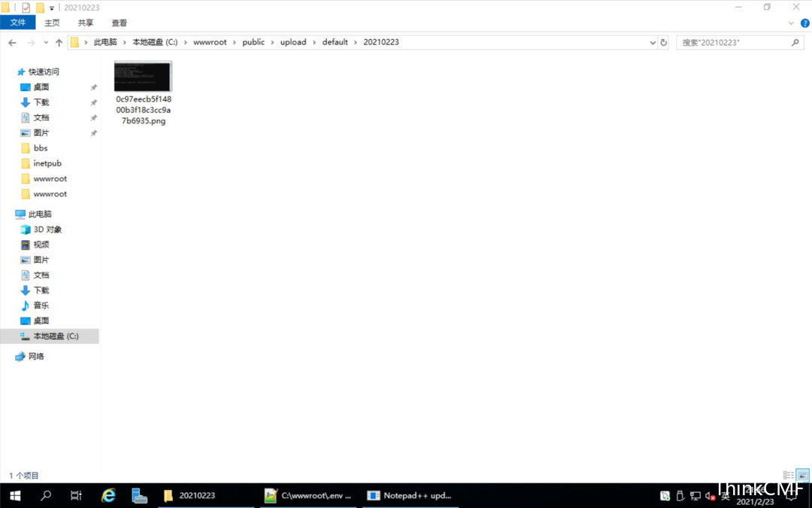Viewport: 812px width, 508px height.
Task: Click the Properties quick access toolbar icon
Action: (x=26, y=8)
